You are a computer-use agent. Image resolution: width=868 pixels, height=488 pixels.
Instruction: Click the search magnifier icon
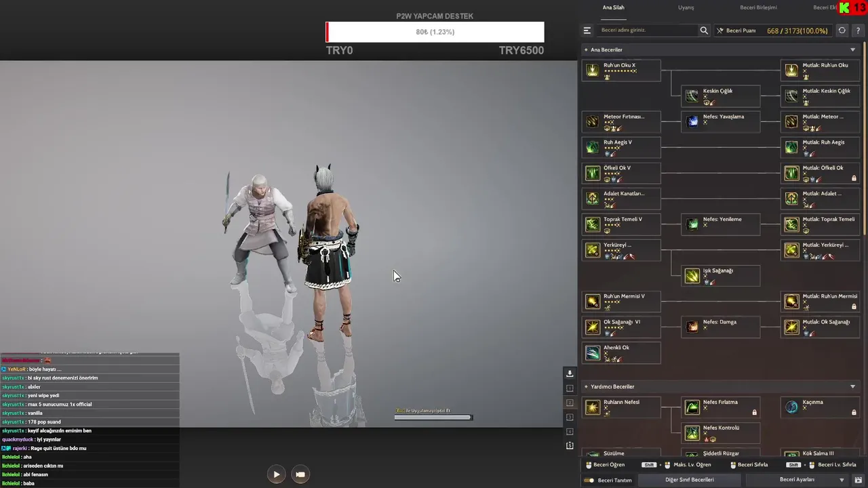[x=704, y=30]
